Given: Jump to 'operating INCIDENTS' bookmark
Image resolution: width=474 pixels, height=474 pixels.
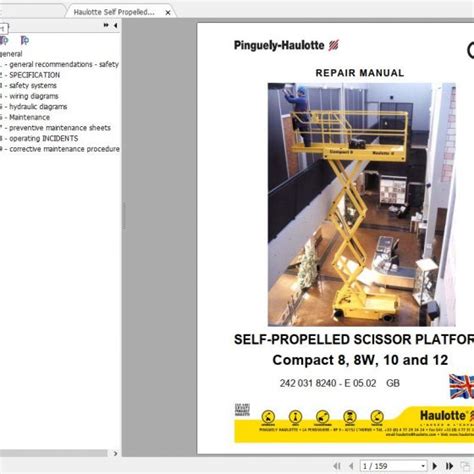Looking at the screenshot, I should (x=43, y=138).
